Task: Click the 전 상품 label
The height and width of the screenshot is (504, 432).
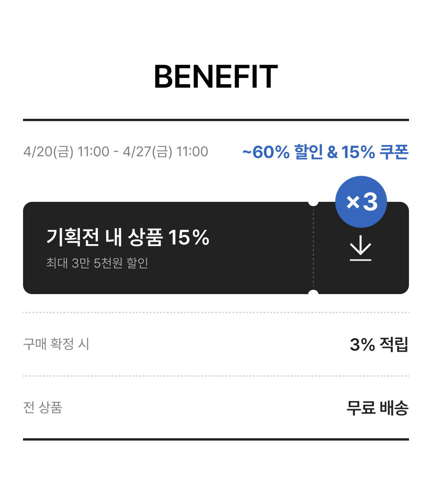Action: [43, 407]
